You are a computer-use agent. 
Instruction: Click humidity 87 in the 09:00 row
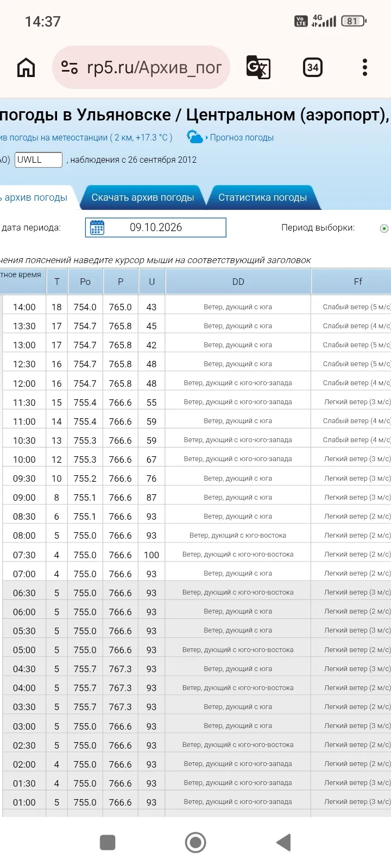(152, 497)
